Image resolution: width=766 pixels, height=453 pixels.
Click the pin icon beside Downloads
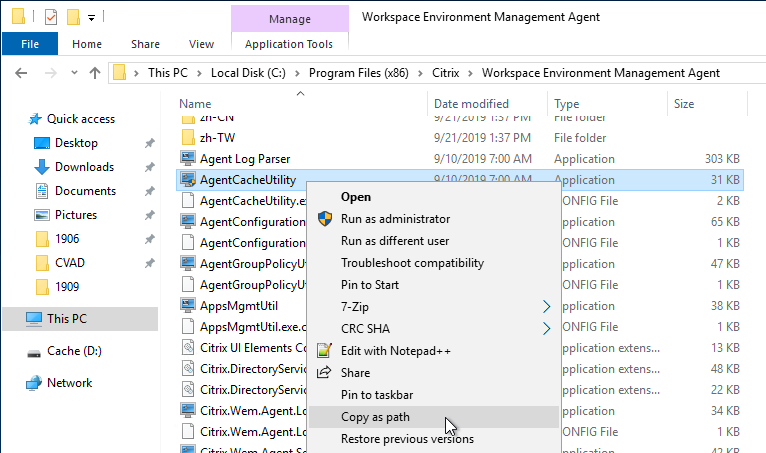149,167
